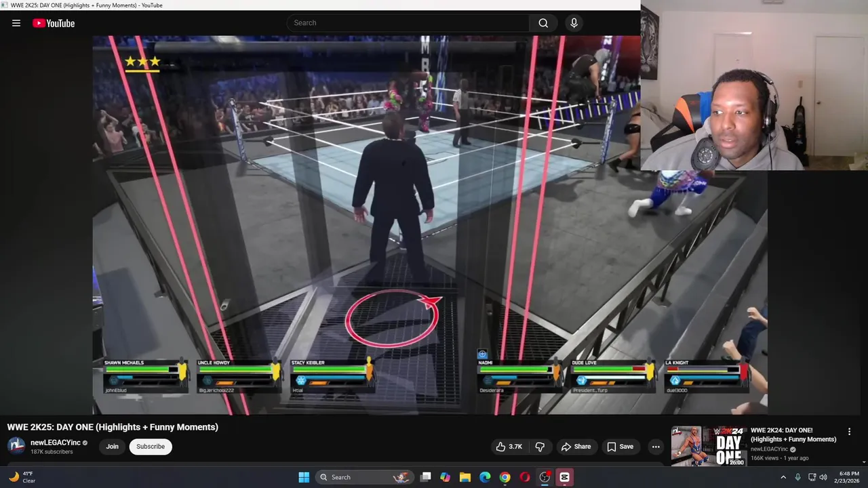Image resolution: width=868 pixels, height=488 pixels.
Task: Open the newLEGACYinc channel name link
Action: (x=56, y=443)
